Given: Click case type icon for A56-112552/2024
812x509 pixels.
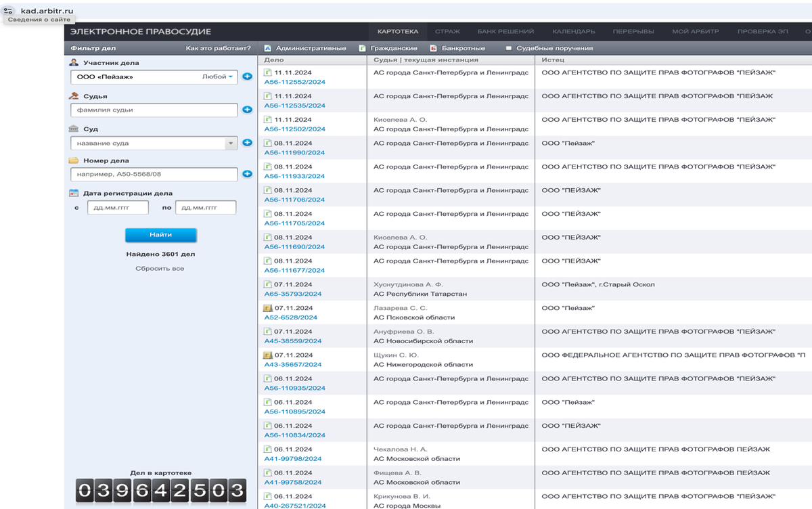Looking at the screenshot, I should click(x=268, y=72).
